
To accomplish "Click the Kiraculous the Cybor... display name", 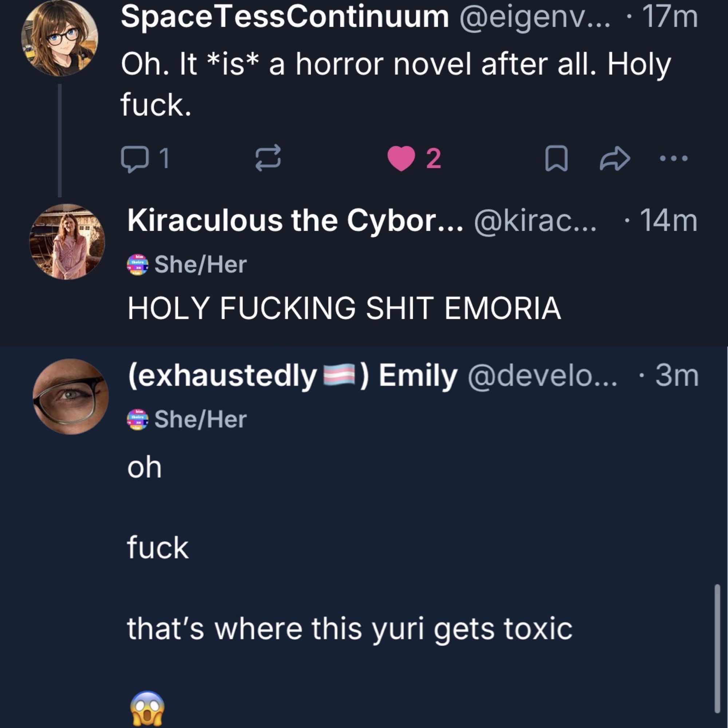I will [295, 221].
